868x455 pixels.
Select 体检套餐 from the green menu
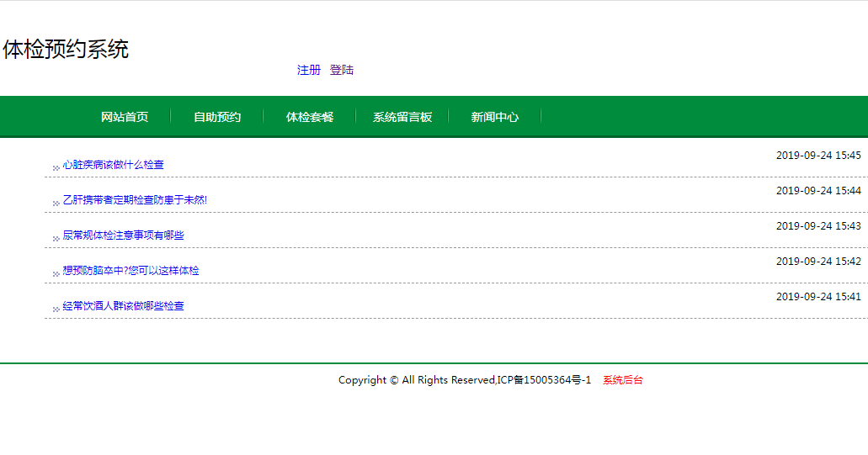pos(310,117)
